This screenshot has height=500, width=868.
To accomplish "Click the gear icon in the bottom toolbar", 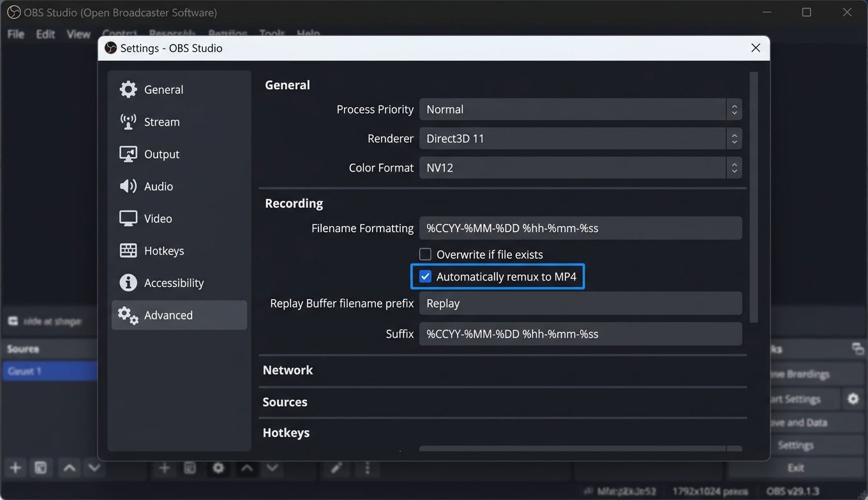I will [x=218, y=468].
